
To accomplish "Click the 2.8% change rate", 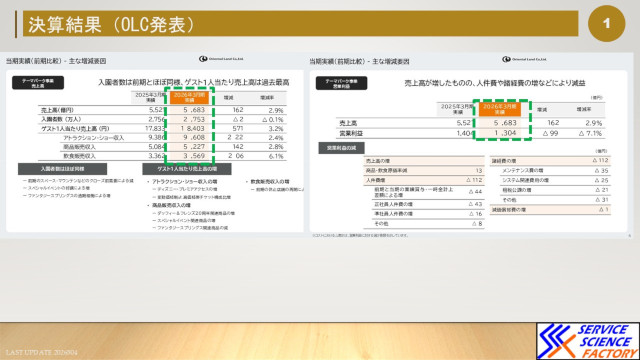I will [x=276, y=147].
